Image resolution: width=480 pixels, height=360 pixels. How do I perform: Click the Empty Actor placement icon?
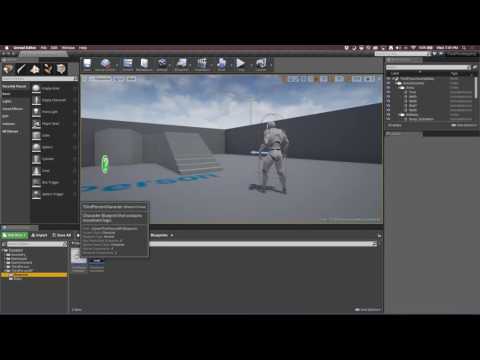click(36, 89)
